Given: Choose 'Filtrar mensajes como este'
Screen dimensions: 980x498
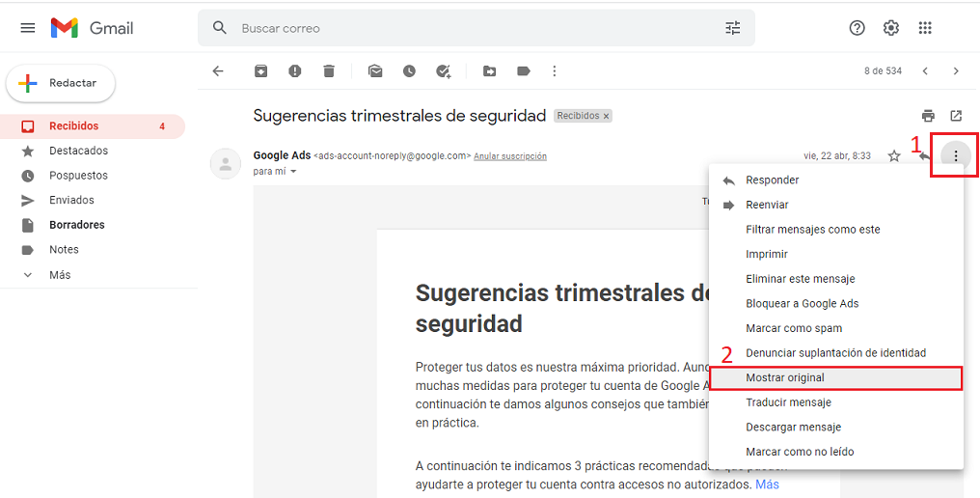Looking at the screenshot, I should pyautogui.click(x=836, y=230).
